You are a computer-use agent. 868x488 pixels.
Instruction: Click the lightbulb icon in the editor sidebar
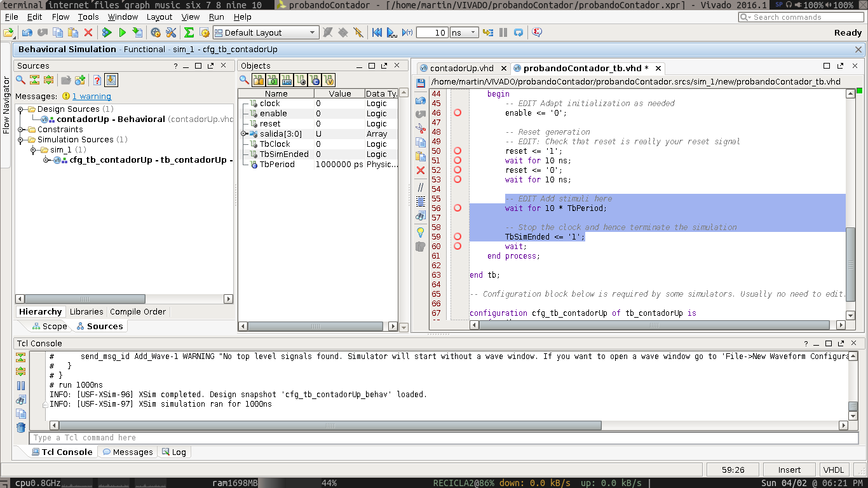click(x=420, y=233)
